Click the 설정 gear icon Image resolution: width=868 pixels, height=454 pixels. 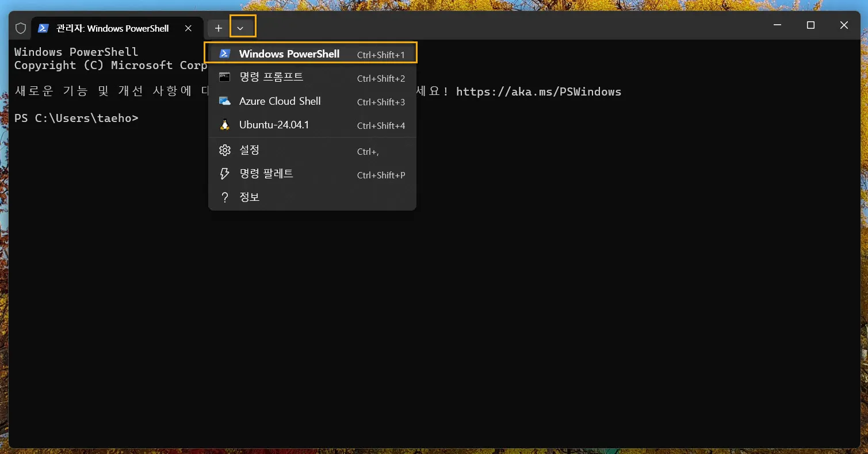click(x=224, y=150)
